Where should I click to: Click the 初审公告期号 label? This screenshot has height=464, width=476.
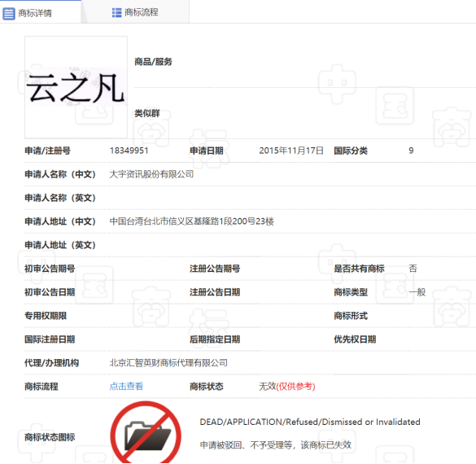click(50, 269)
